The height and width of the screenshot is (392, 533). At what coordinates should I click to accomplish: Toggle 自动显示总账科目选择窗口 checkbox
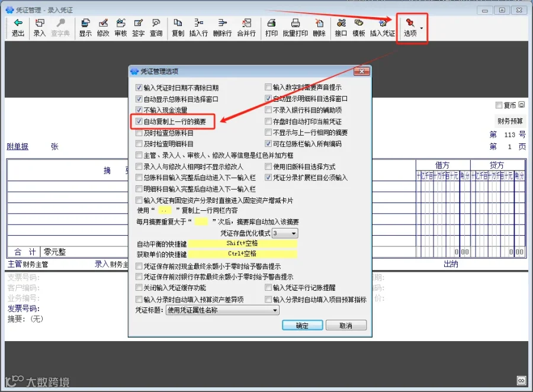[x=139, y=99]
